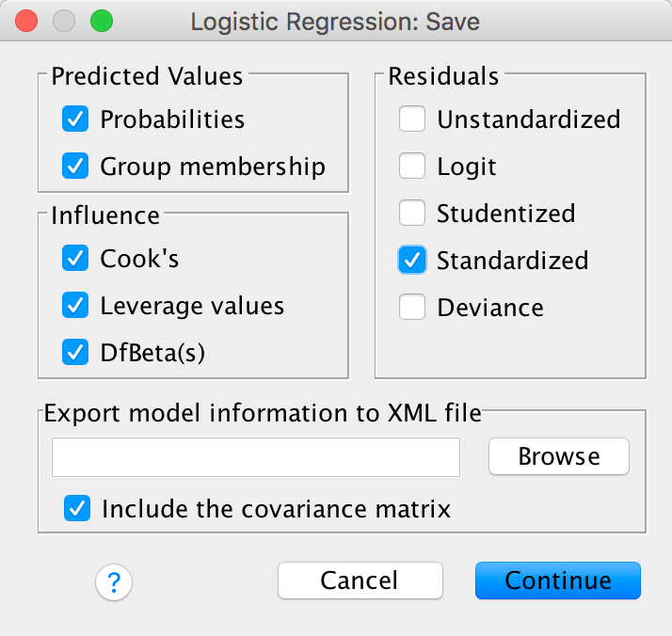Image resolution: width=672 pixels, height=636 pixels.
Task: Tick the Deviance residuals checkbox
Action: point(411,308)
